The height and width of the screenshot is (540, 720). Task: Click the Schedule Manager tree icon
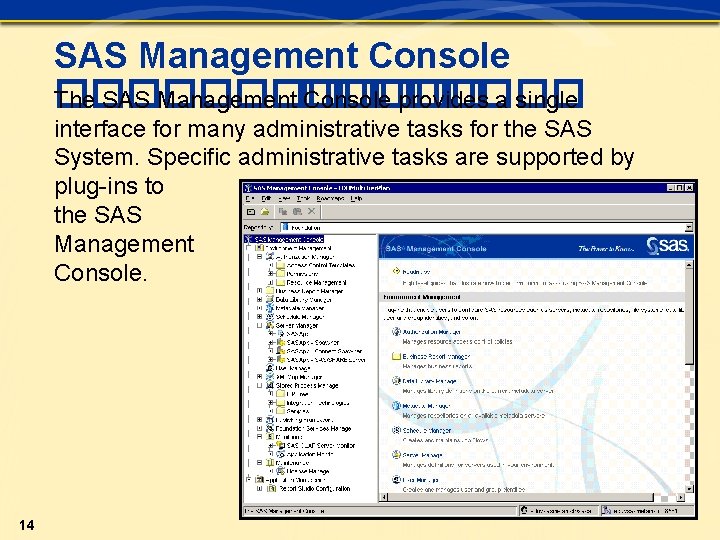coord(270,317)
